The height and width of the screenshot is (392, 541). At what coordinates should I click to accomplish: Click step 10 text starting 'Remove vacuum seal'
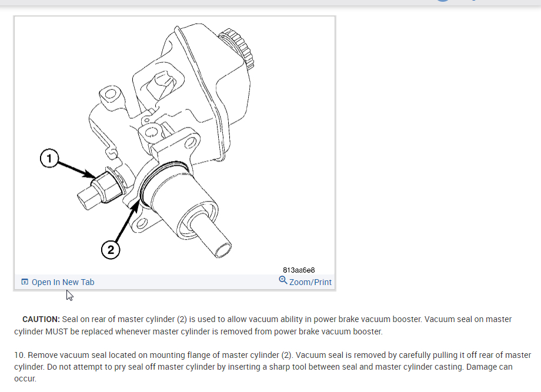(x=273, y=367)
